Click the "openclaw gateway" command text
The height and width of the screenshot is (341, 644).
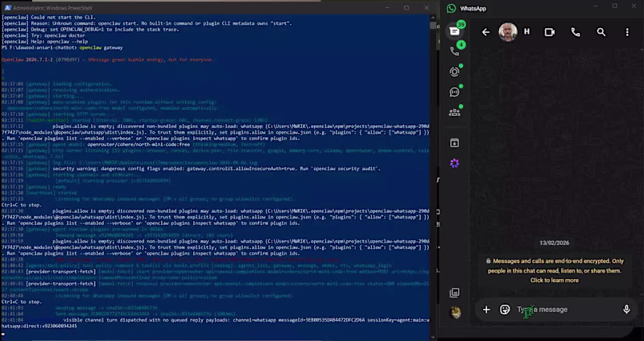tap(101, 48)
